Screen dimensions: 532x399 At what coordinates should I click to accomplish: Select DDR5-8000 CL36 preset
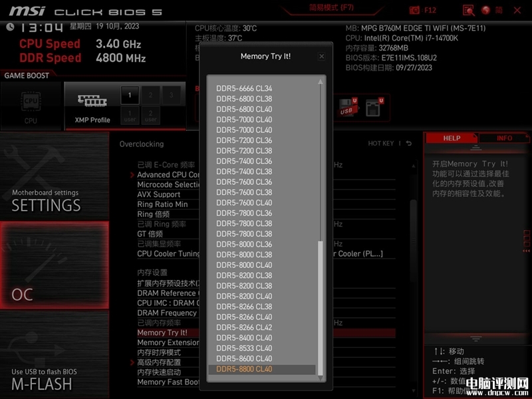pyautogui.click(x=244, y=244)
